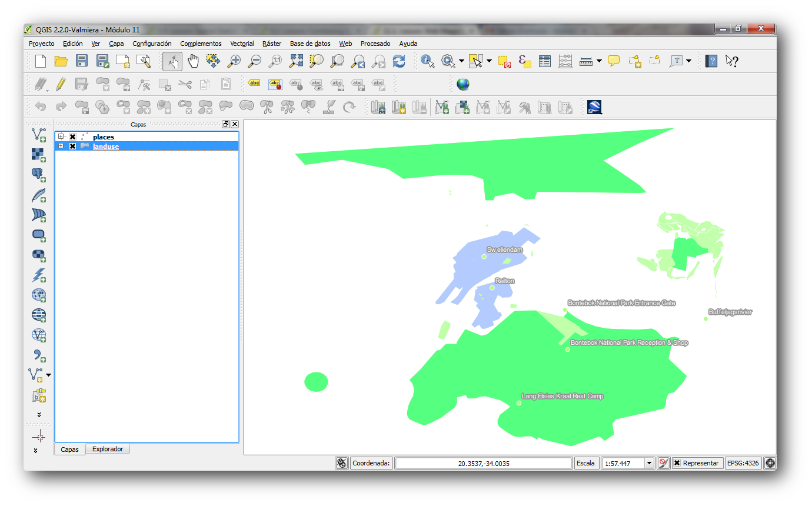
Task: Toggle the extents display icon in status bar
Action: click(342, 463)
